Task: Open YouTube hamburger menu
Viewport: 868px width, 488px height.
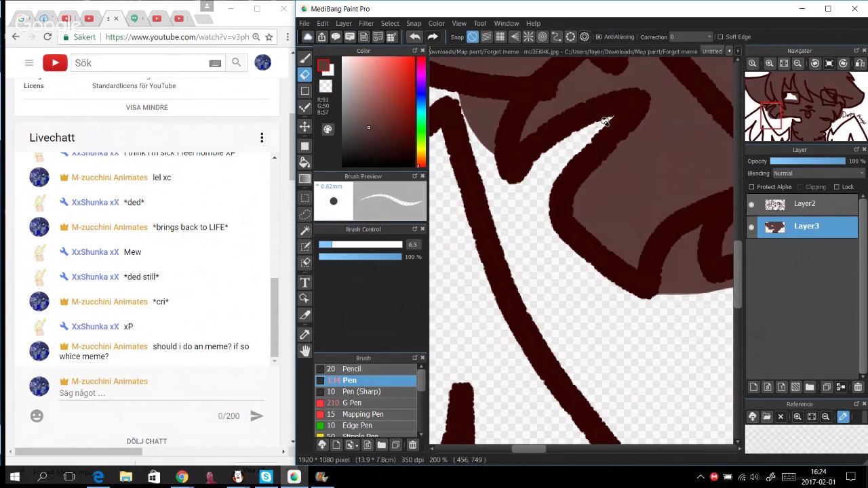Action: (x=29, y=62)
